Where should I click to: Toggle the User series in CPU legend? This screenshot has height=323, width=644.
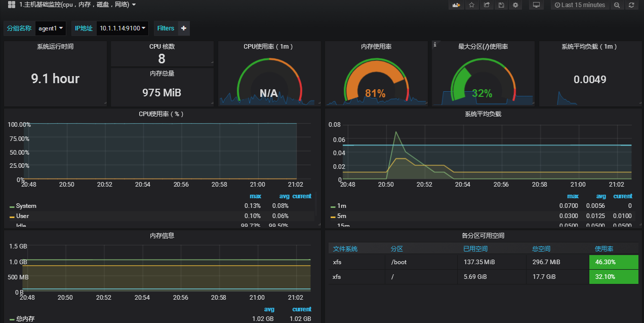tap(23, 216)
